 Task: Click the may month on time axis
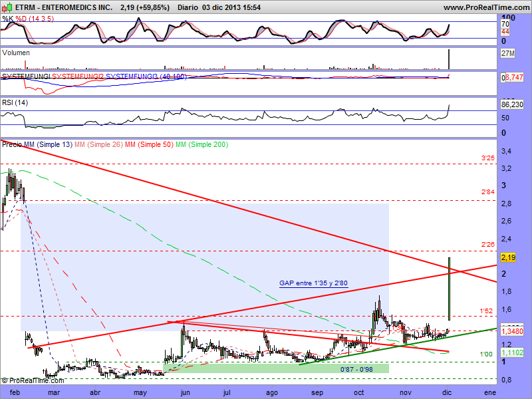[x=140, y=392]
